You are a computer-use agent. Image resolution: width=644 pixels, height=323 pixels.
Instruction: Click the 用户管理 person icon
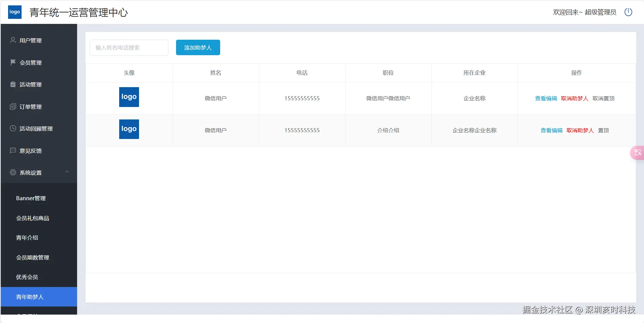(13, 40)
